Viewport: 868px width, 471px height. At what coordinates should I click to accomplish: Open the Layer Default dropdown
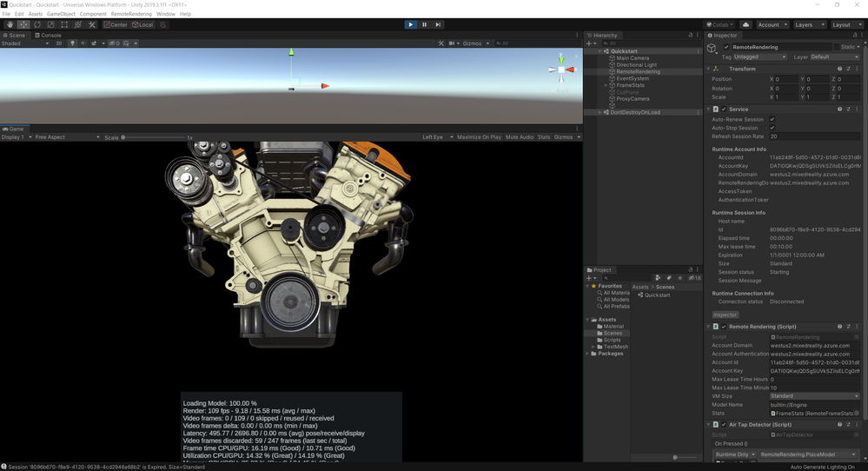[835, 57]
